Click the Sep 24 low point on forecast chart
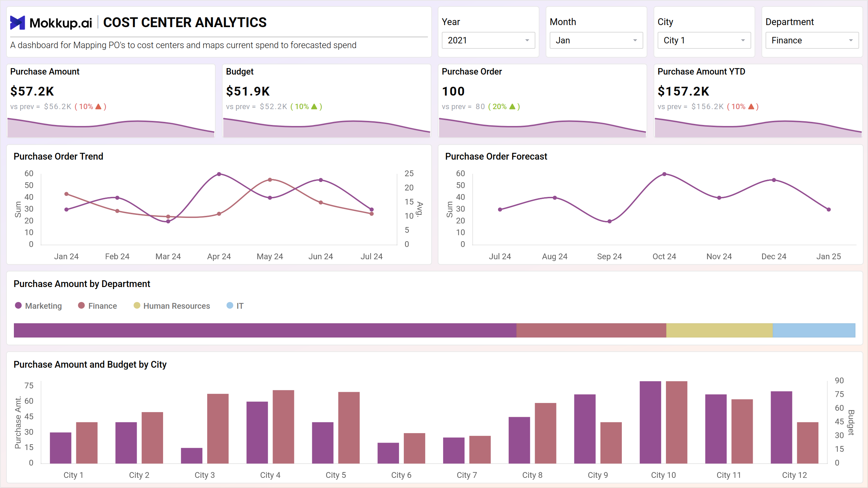The width and height of the screenshot is (868, 488). 610,221
